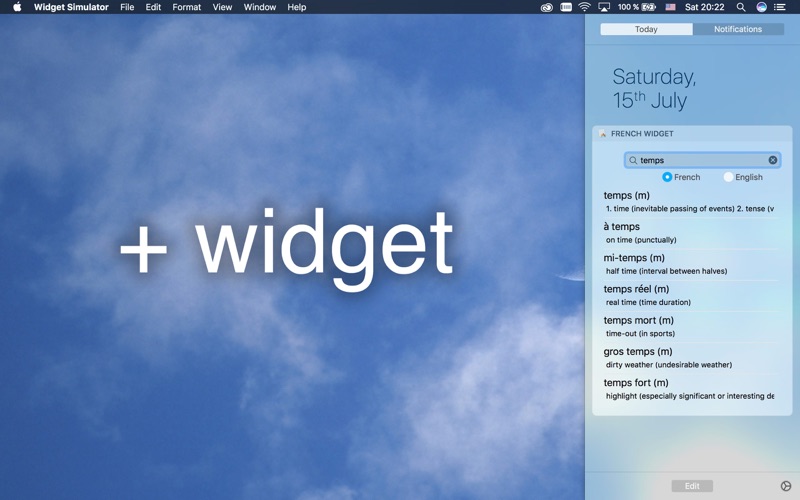Open the Window menu
The image size is (800, 500).
point(260,7)
